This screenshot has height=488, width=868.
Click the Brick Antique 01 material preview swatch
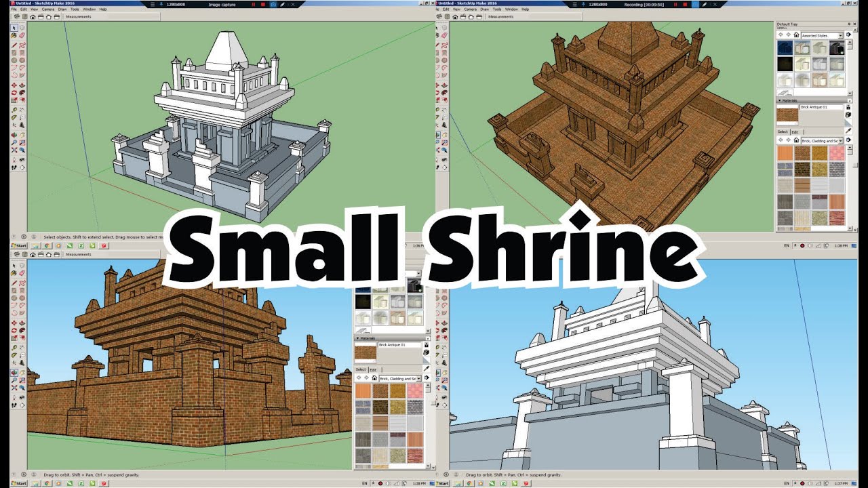point(787,115)
